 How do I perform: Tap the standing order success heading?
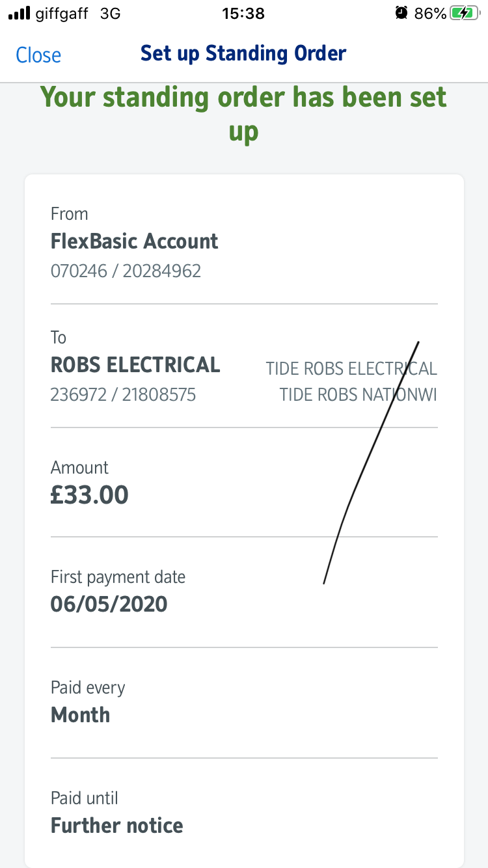click(x=243, y=114)
